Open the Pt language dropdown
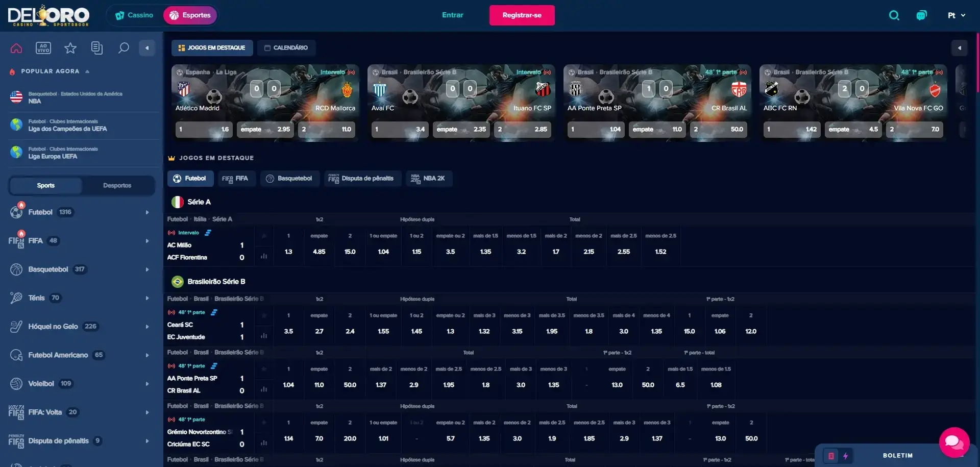 pos(956,15)
